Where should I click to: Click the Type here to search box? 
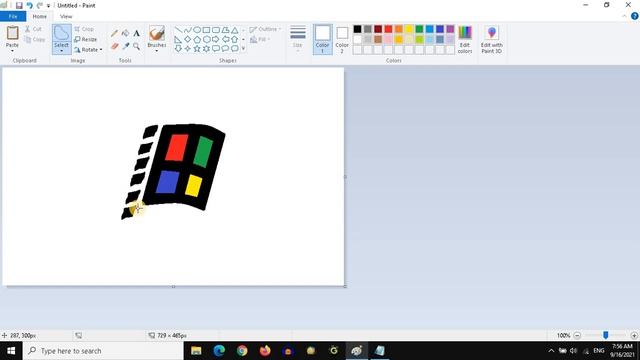coord(103,351)
